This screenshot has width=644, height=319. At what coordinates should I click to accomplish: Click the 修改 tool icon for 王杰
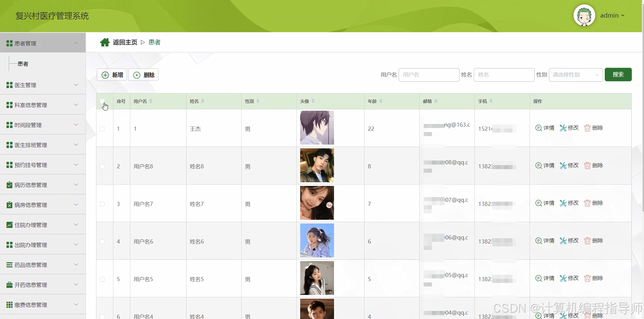point(563,128)
